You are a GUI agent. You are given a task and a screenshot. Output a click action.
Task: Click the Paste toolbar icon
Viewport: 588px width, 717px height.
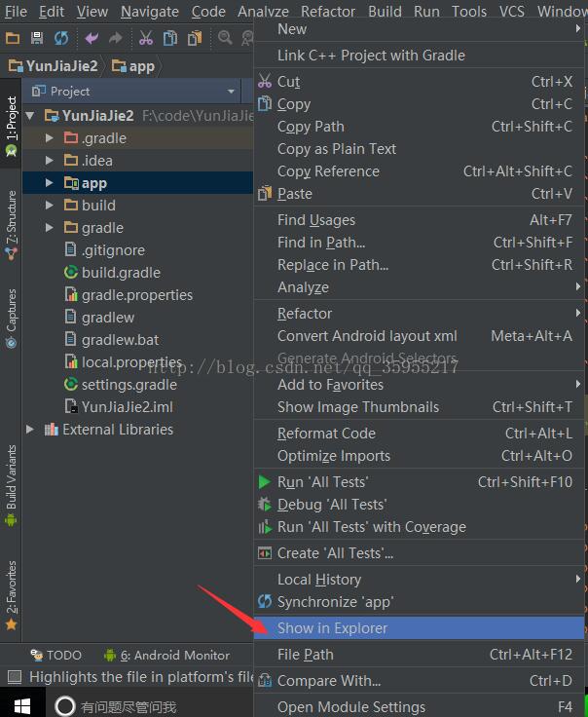195,38
